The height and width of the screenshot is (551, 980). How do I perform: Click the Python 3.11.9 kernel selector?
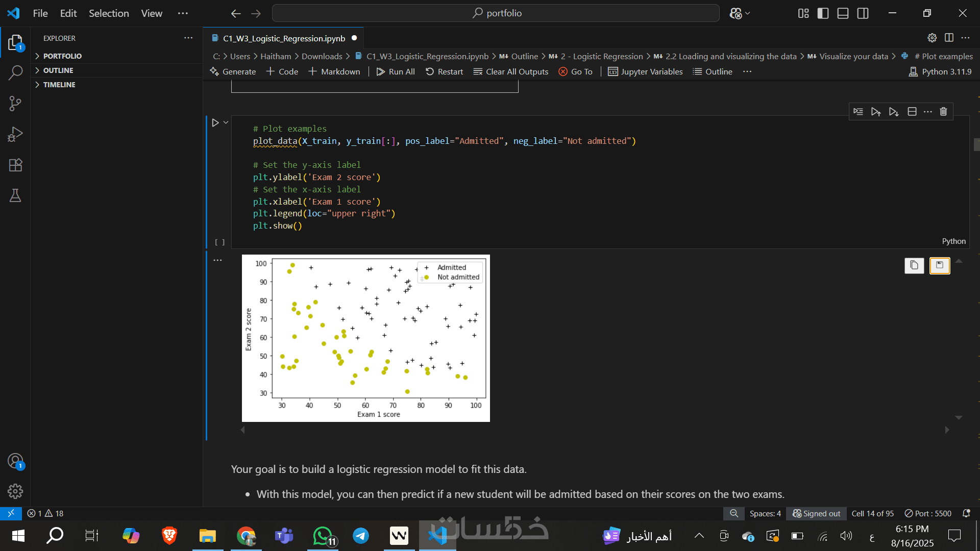[x=940, y=71]
